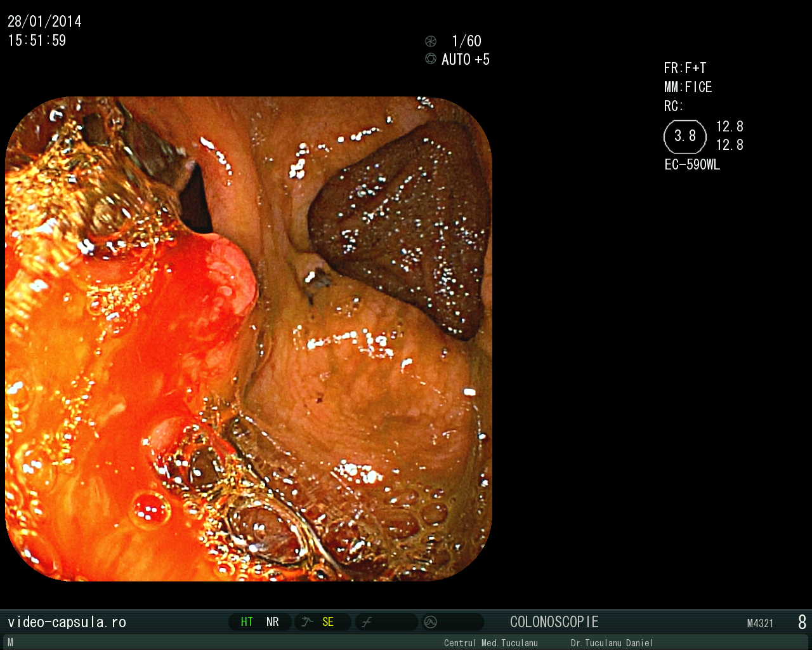Open the MM:FICE mode setting
The image size is (812, 650).
[x=688, y=87]
